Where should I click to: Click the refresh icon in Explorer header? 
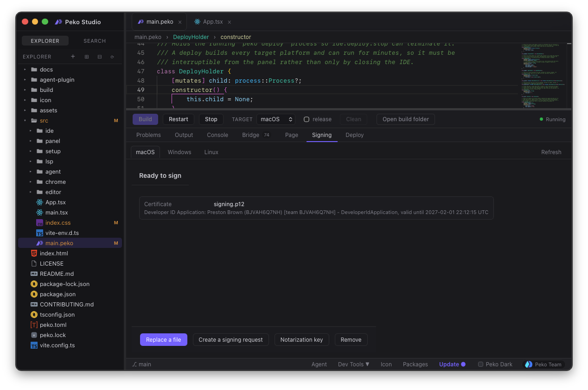[x=112, y=57]
